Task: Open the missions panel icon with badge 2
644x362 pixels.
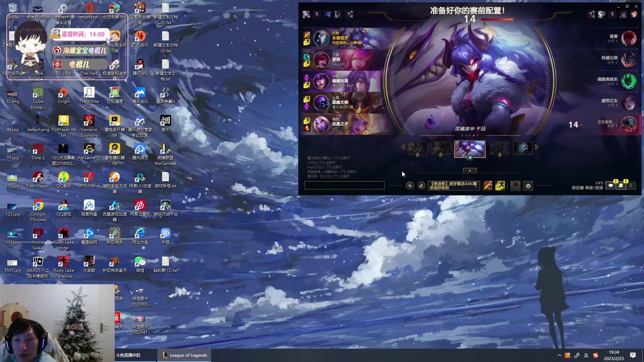Action: tap(621, 186)
